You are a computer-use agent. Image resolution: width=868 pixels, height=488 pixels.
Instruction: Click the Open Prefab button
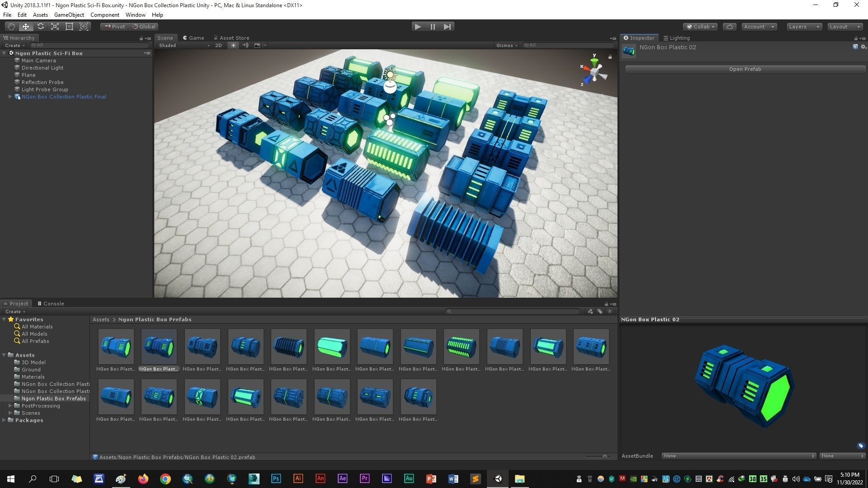click(x=745, y=69)
